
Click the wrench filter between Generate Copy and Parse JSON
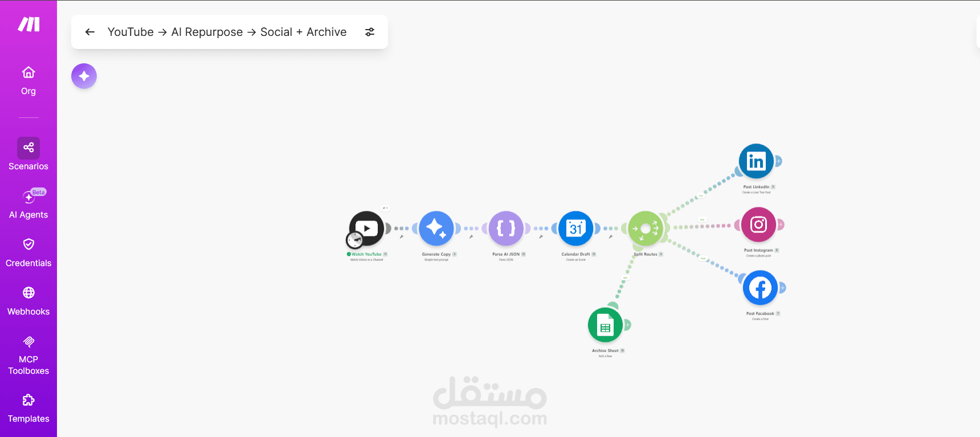[x=471, y=236]
